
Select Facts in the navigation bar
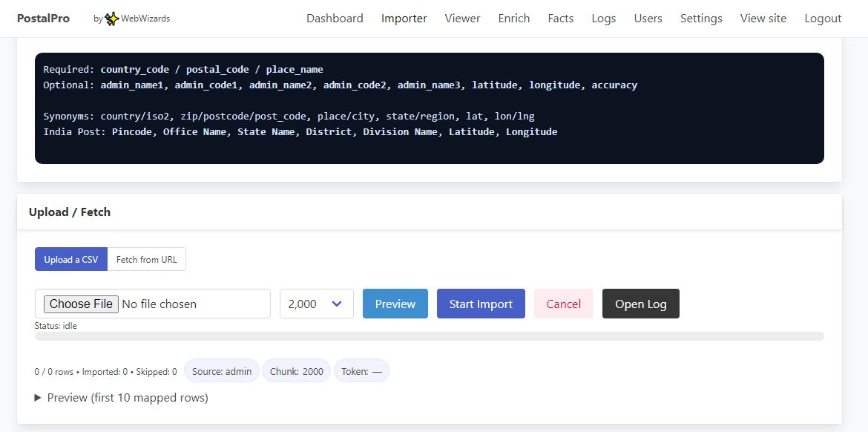click(x=560, y=19)
